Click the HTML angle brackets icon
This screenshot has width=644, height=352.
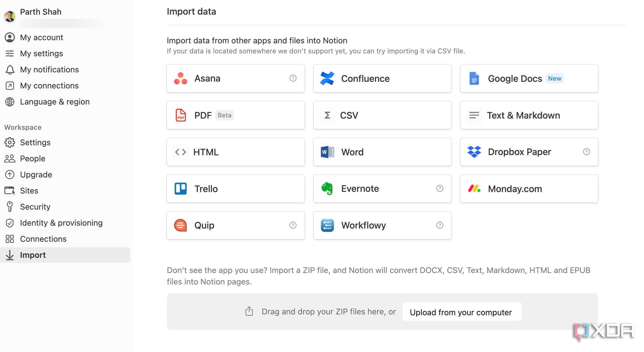[x=181, y=152]
